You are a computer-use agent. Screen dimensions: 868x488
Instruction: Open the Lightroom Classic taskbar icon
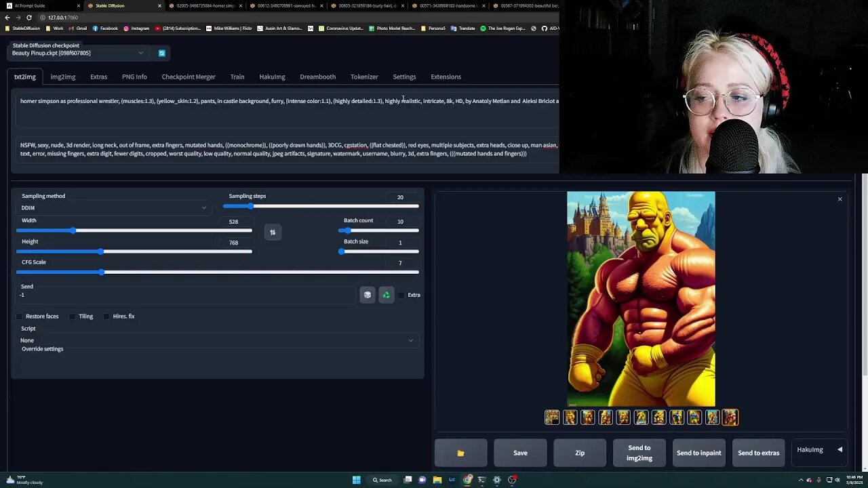click(452, 480)
